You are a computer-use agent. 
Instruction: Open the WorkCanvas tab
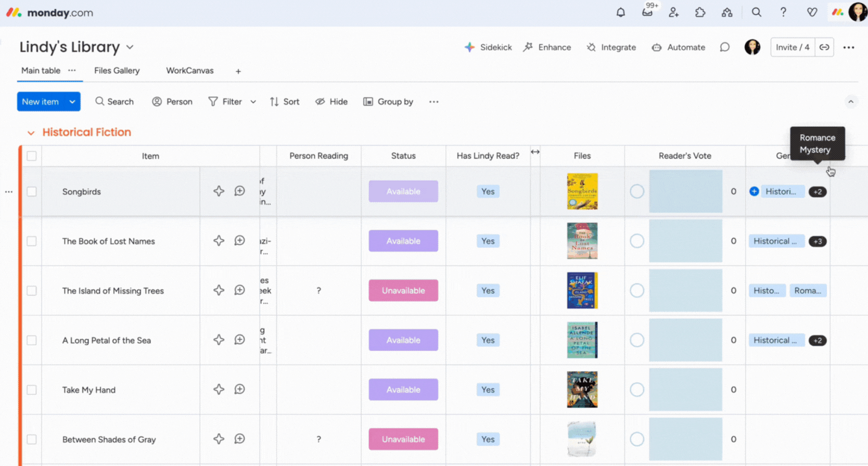click(x=189, y=71)
